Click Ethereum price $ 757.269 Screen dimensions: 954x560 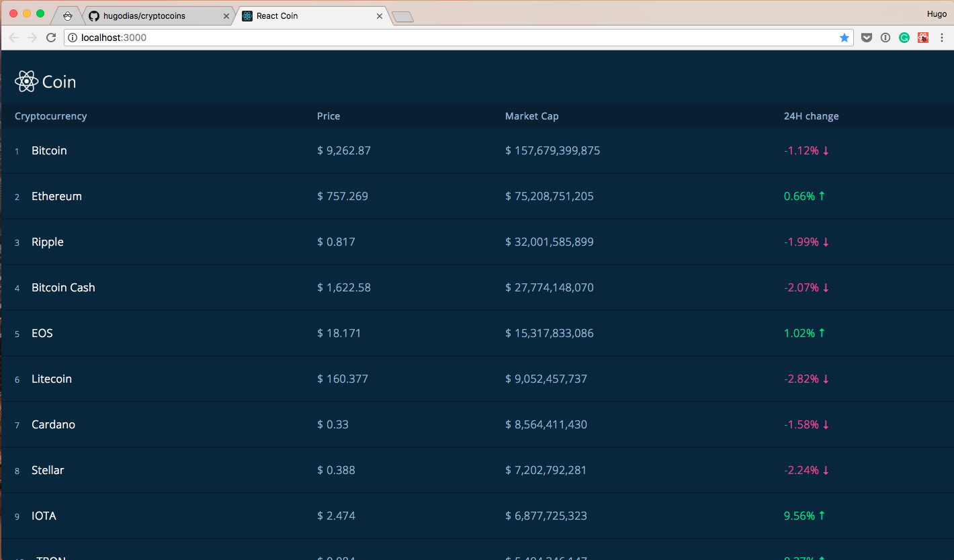[x=343, y=196]
